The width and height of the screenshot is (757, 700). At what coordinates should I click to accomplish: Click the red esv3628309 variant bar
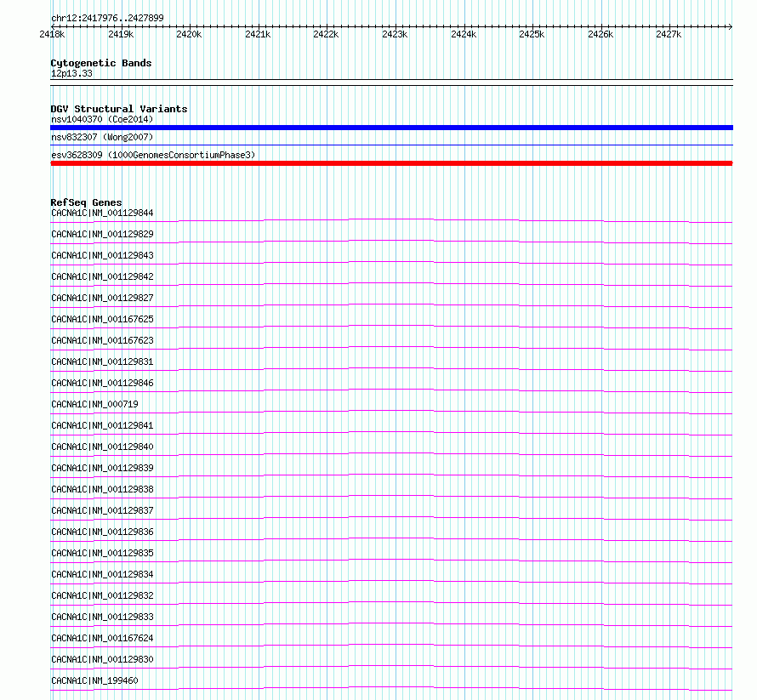pyautogui.click(x=391, y=163)
